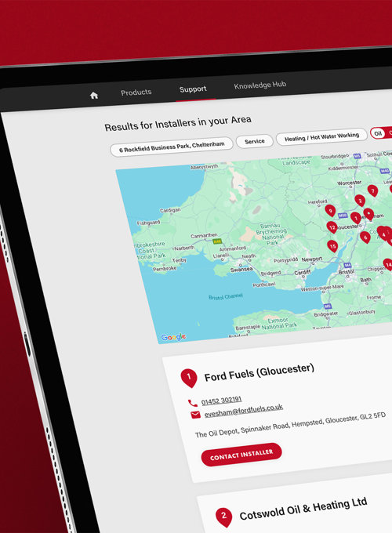The image size is (392, 533).
Task: Select map pin number 6
Action: [365, 237]
